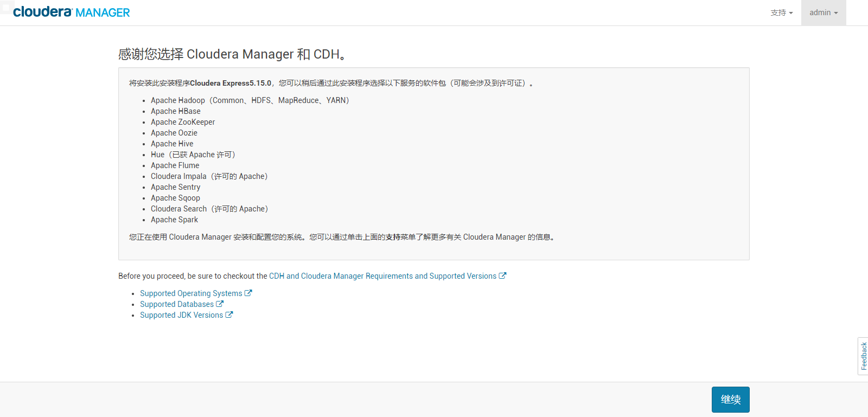
Task: Click the Cloudera Manager logo
Action: (72, 12)
